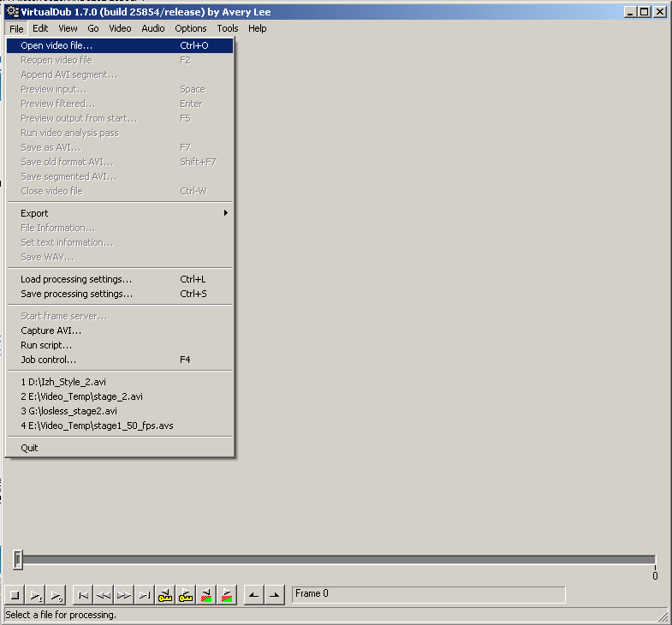
Task: Go to previous keyframe key icon
Action: 165,595
